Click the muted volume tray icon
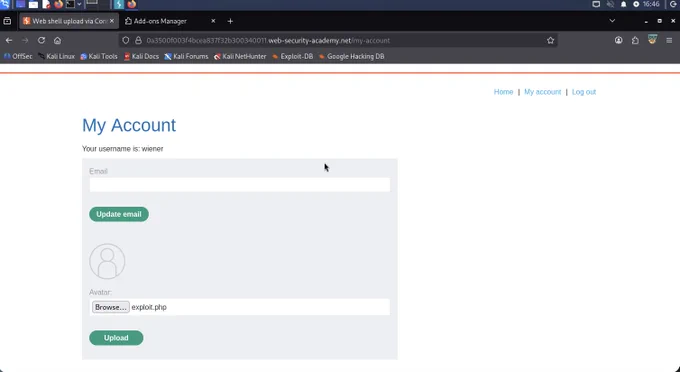 click(610, 4)
